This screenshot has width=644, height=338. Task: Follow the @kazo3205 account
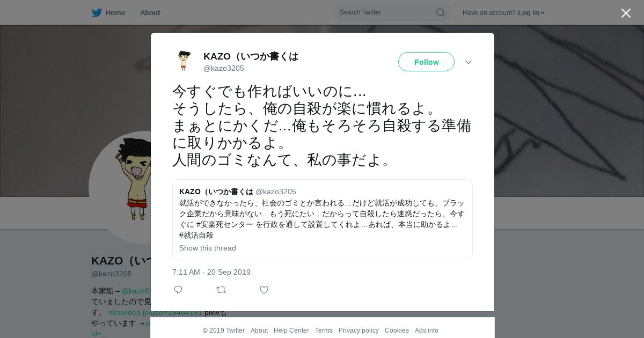point(426,62)
